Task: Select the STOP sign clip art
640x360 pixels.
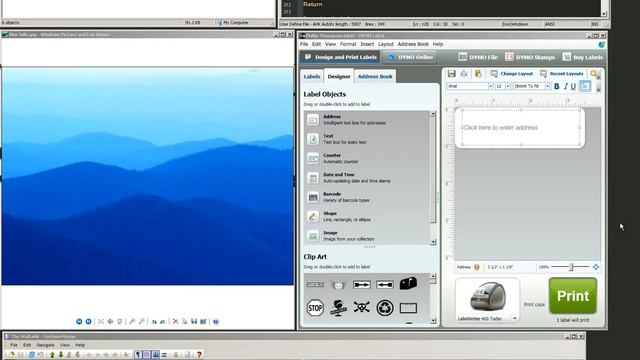Action: click(x=315, y=307)
